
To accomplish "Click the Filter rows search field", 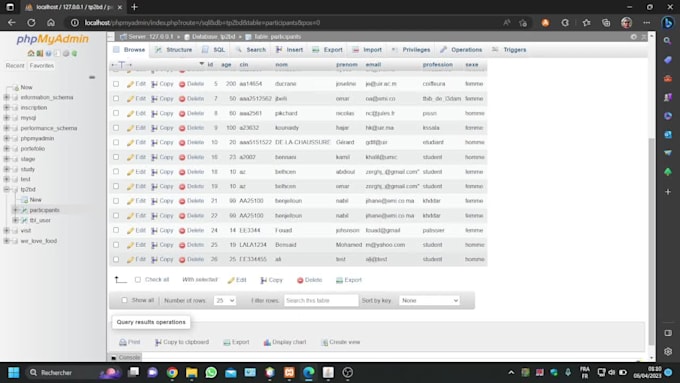I will pyautogui.click(x=321, y=300).
